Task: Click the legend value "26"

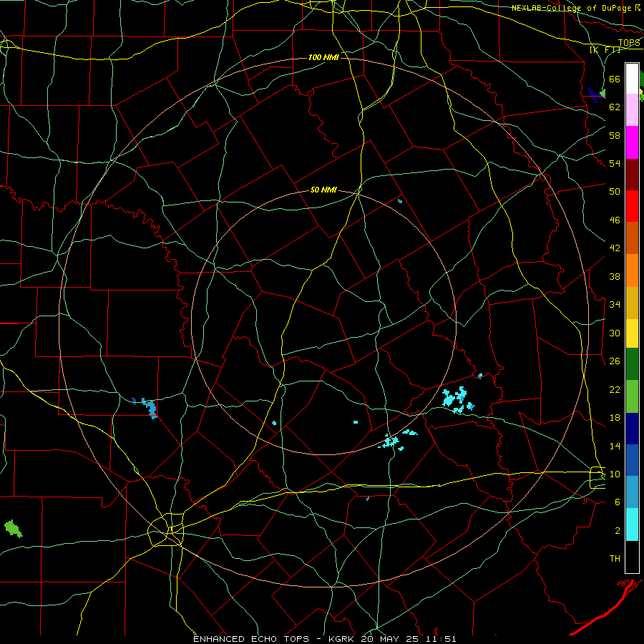Action: click(x=615, y=361)
